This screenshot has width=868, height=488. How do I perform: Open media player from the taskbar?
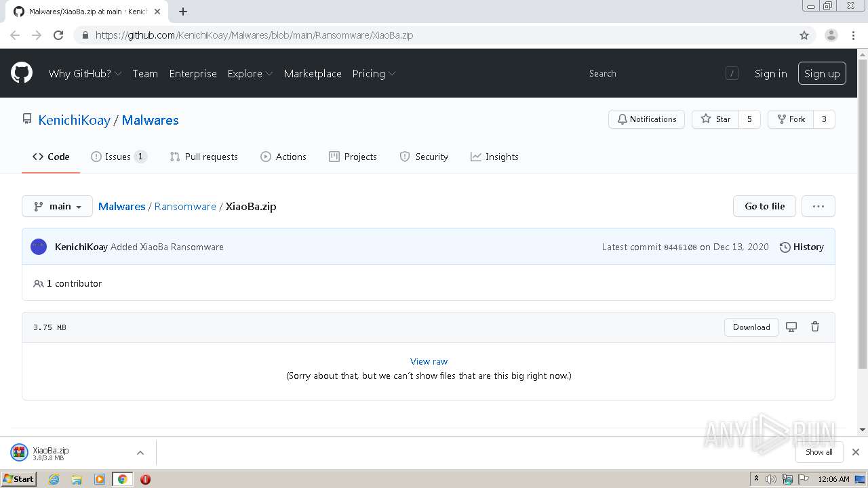pos(100,479)
